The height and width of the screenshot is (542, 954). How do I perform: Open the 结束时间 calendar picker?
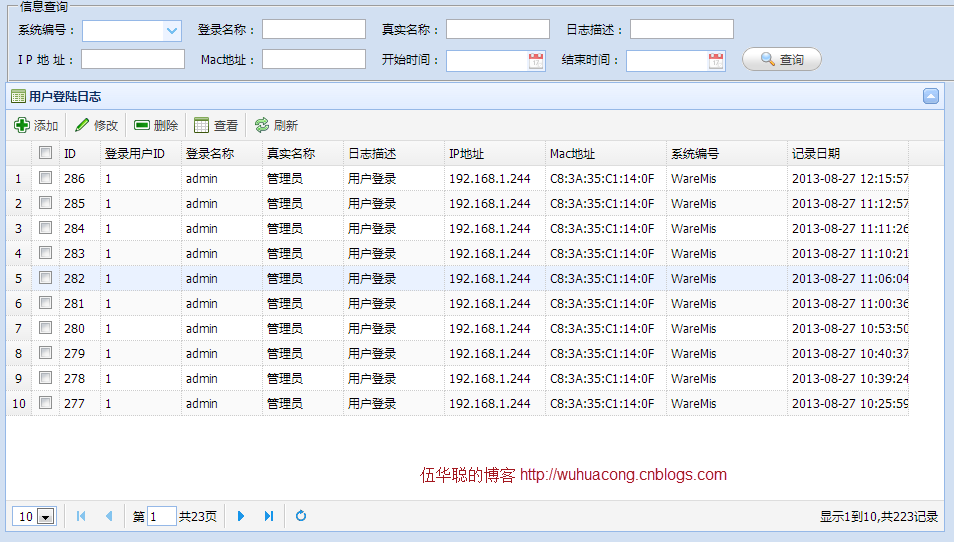(x=716, y=60)
